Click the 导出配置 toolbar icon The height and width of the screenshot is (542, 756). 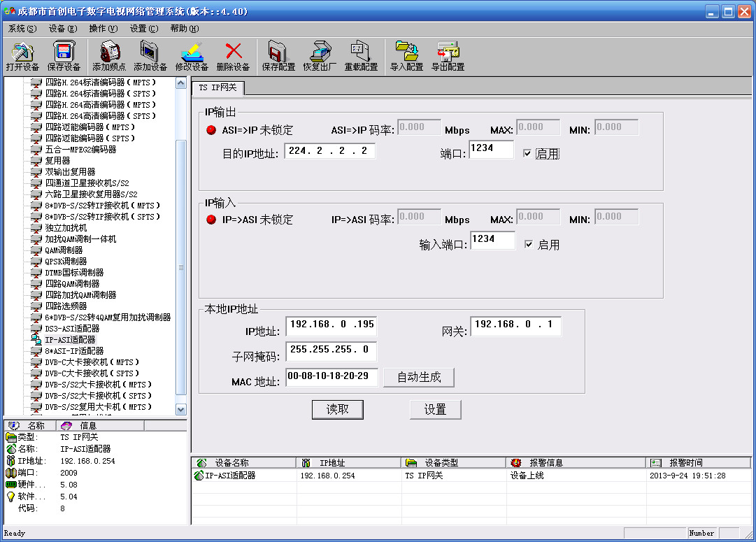[448, 52]
